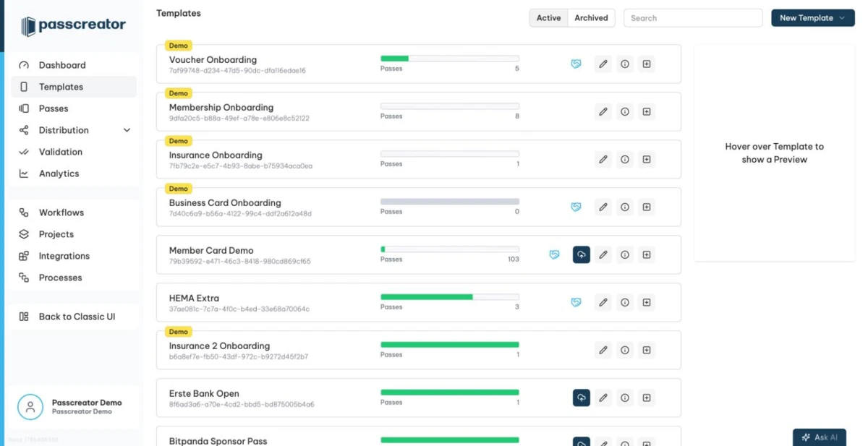The height and width of the screenshot is (446, 868).
Task: Edit the Business Card Onboarding template
Action: click(x=603, y=207)
